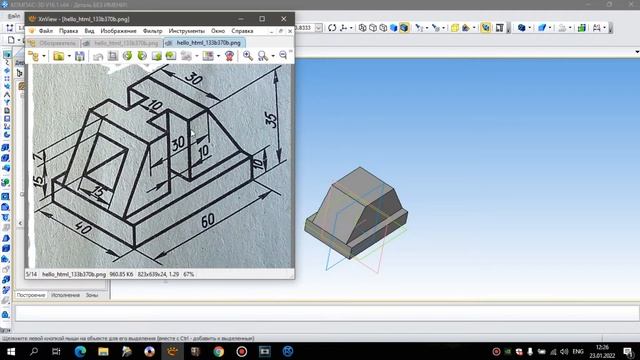Open the XnView Фильтр menu
This screenshot has height=360, width=640.
pos(152,31)
